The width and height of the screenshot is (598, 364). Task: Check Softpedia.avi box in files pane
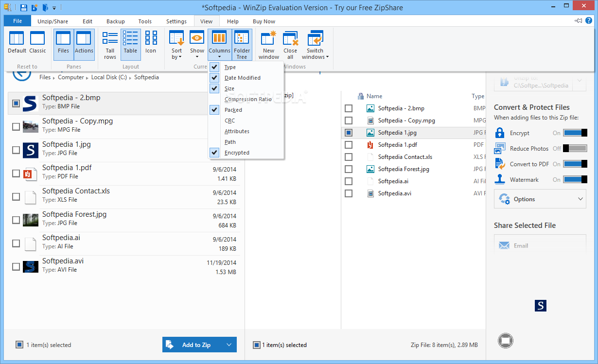tap(16, 266)
